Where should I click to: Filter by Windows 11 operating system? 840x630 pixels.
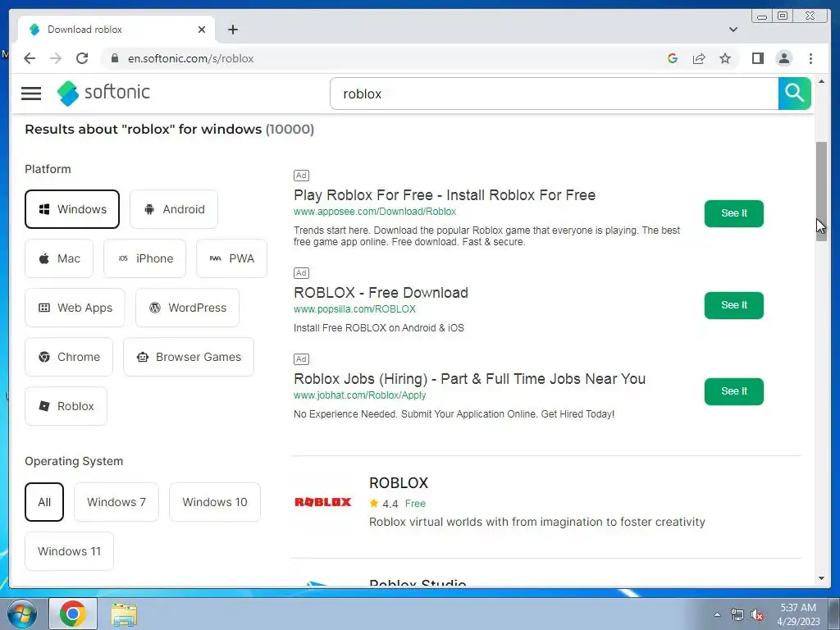pos(69,551)
